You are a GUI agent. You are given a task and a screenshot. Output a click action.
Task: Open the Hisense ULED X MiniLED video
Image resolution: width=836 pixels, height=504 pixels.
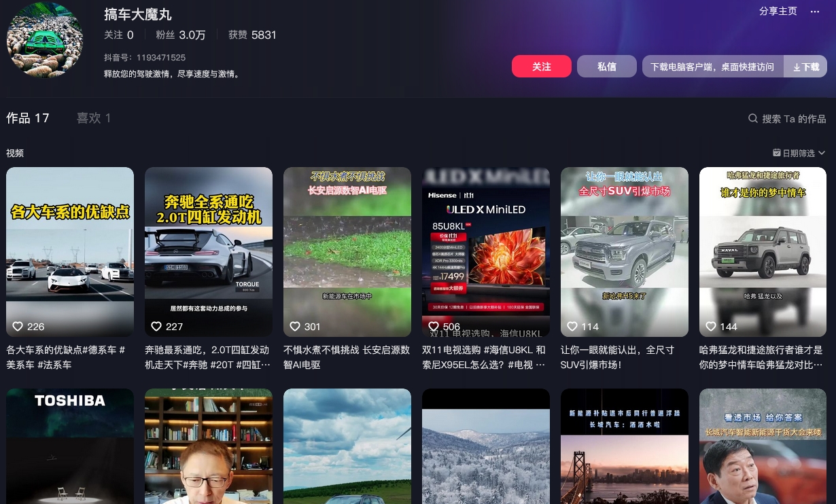tap(486, 252)
